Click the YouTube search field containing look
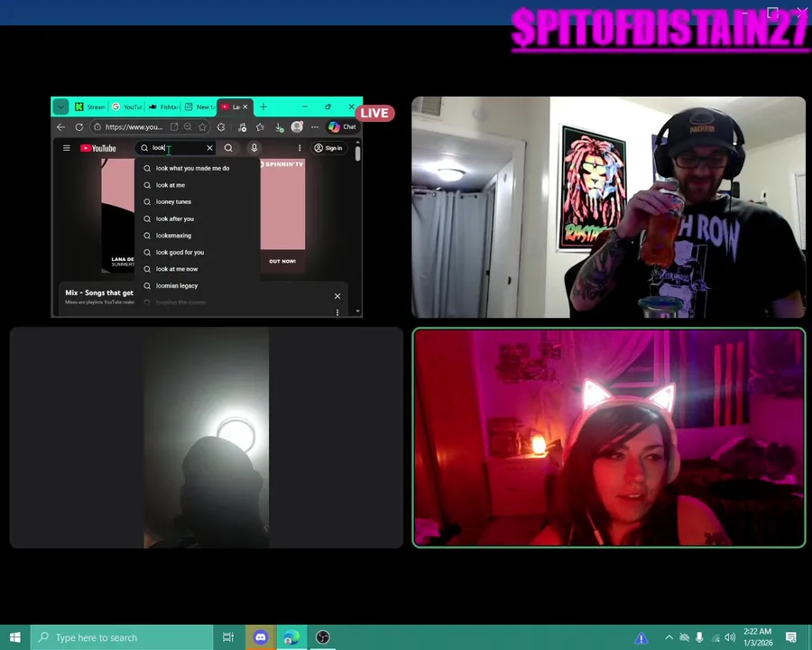 click(x=174, y=148)
